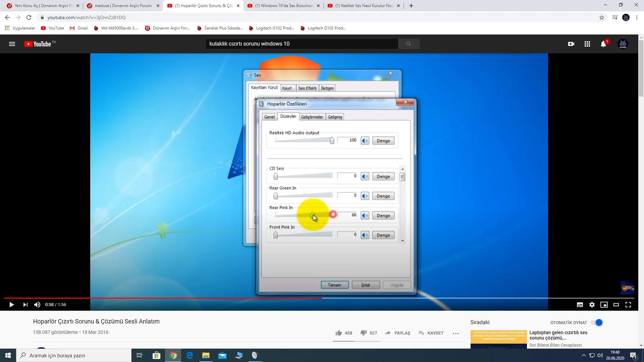Enable miniplayer mode

604,305
